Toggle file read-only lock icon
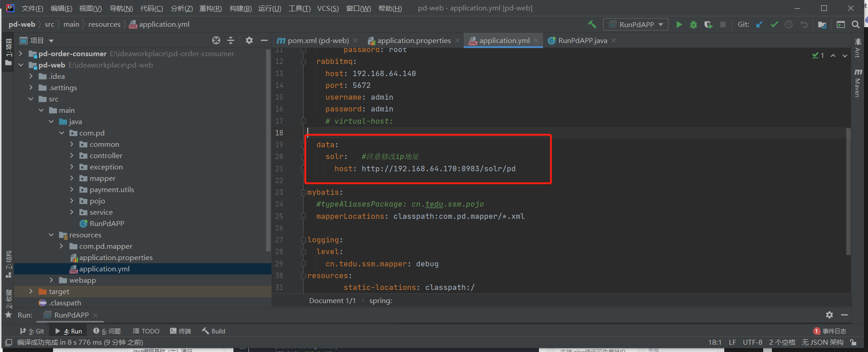Image resolution: width=868 pixels, height=352 pixels. pyautogui.click(x=853, y=342)
